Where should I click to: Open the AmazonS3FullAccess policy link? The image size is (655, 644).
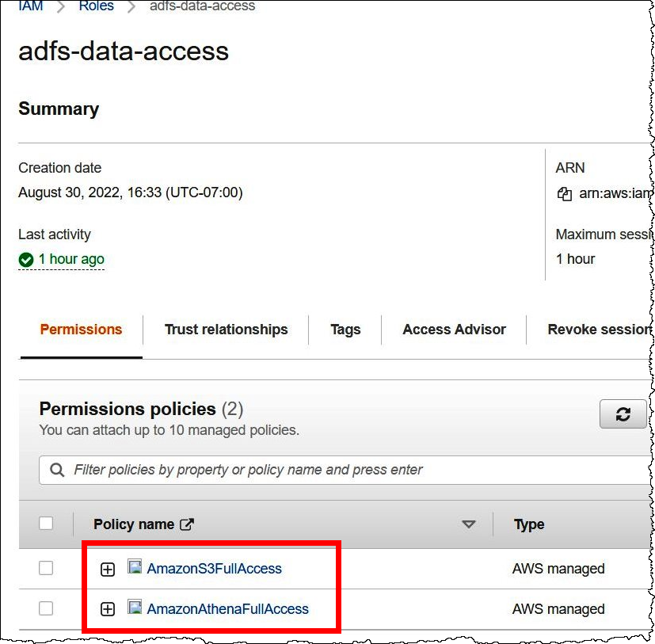pos(214,569)
